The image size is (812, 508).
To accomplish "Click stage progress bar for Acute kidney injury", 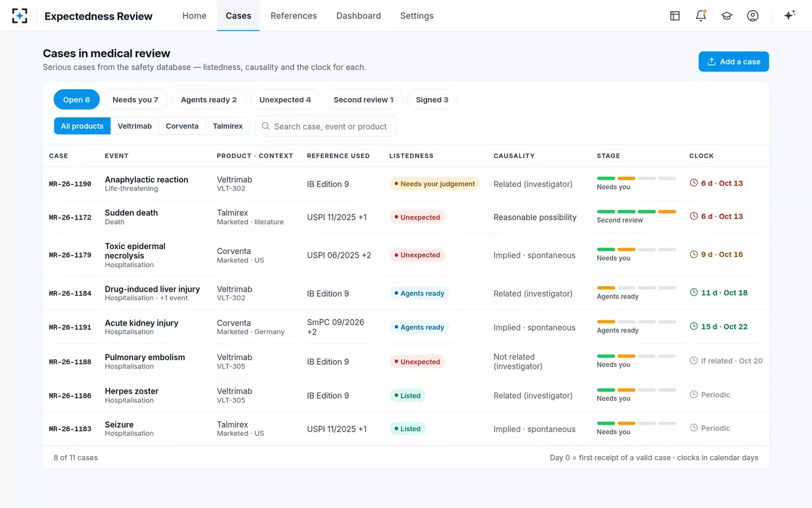I will [636, 322].
